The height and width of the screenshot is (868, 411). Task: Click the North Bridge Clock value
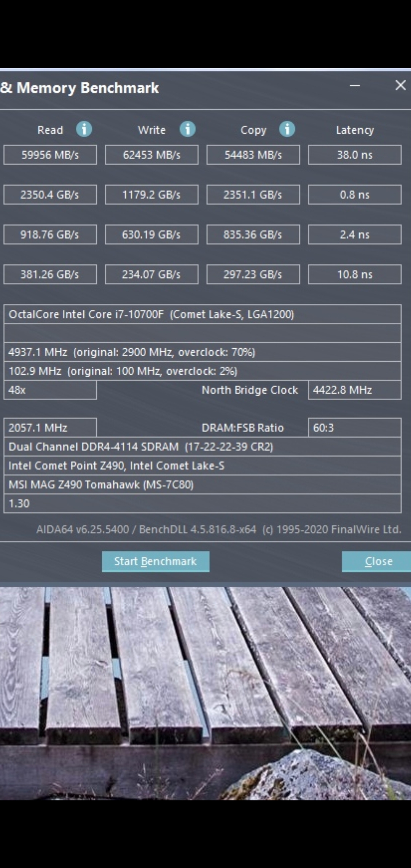(x=355, y=390)
